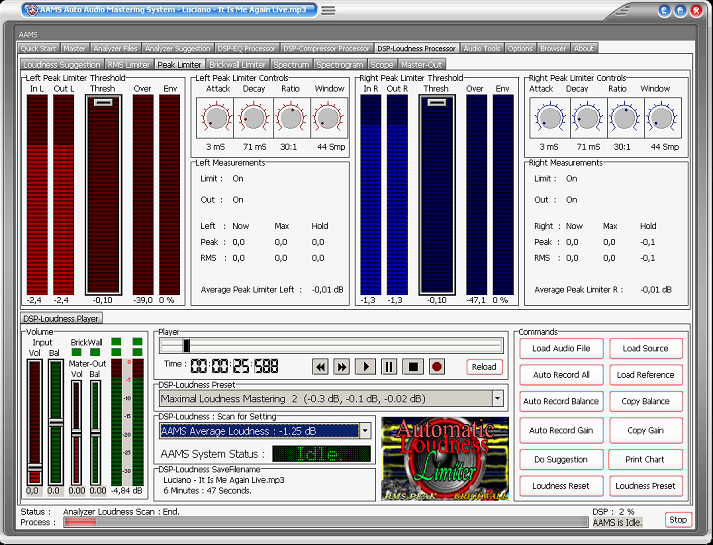The height and width of the screenshot is (545, 713).
Task: Click the hamburger menu icon in title bar
Action: (x=328, y=10)
